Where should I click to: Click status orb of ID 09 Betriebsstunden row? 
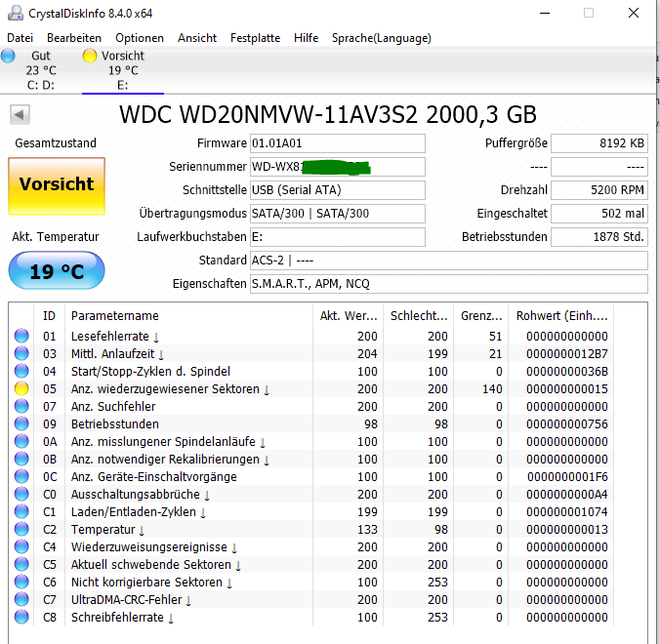(21, 424)
